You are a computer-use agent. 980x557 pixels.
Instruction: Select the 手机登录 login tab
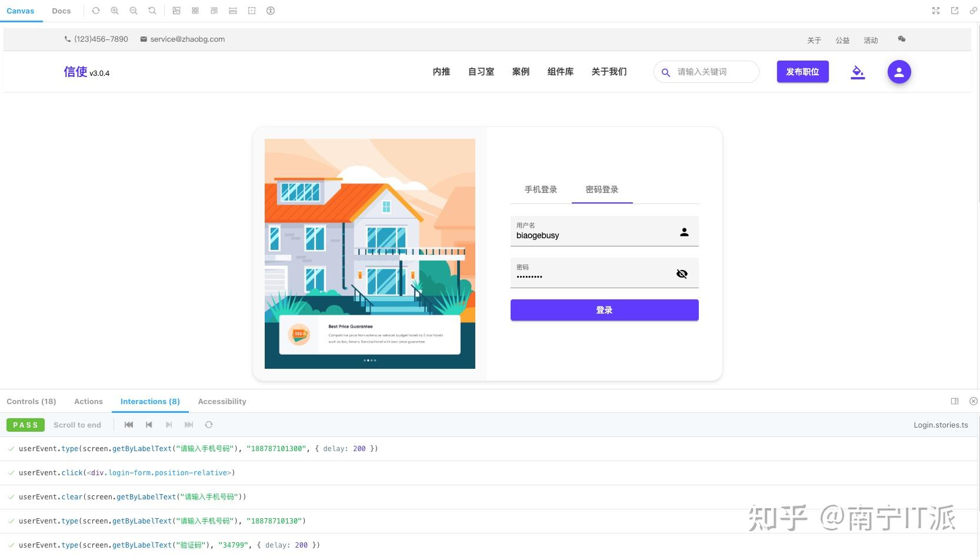point(540,189)
